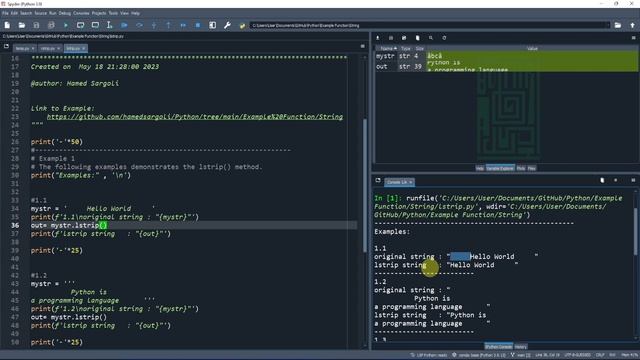
Task: Open the Tools menu
Action: 113,13
